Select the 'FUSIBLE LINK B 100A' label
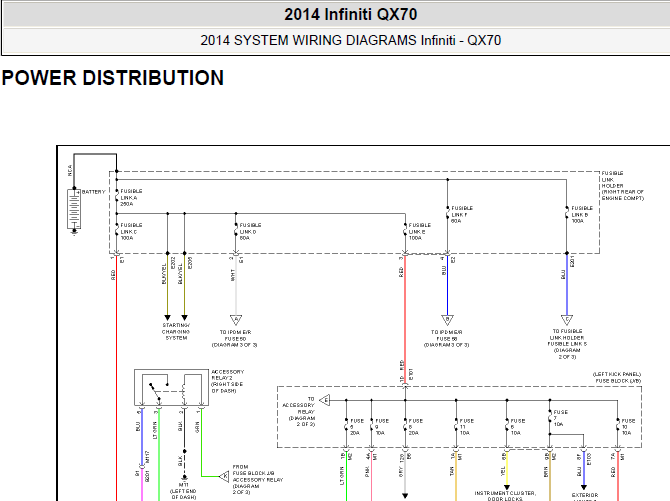The image size is (670, 501). (582, 215)
